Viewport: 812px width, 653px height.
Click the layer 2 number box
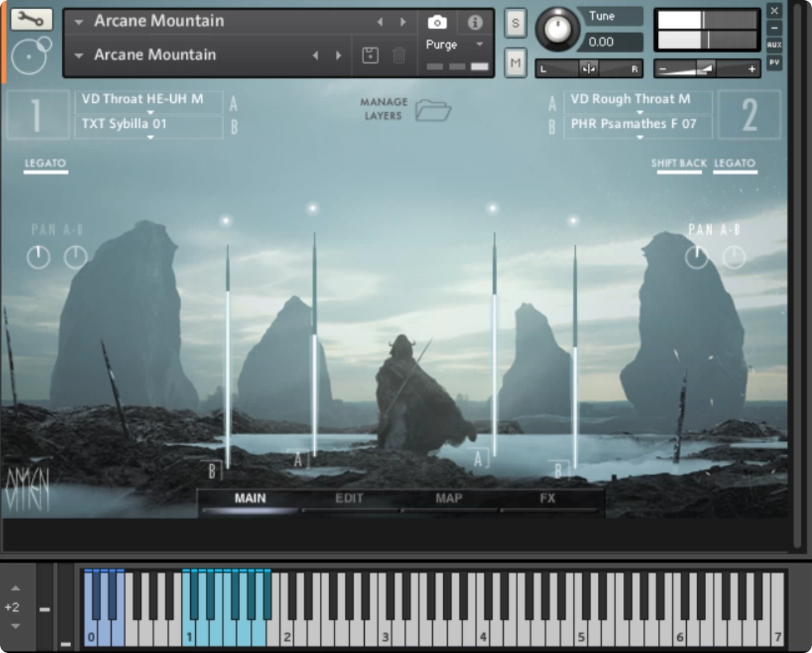click(x=749, y=114)
